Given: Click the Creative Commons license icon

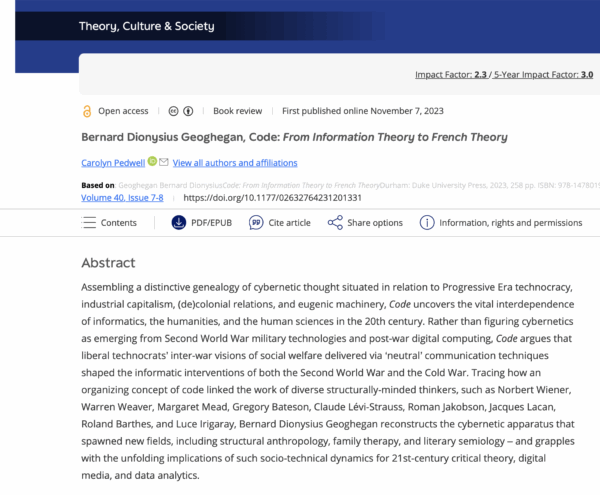Looking at the screenshot, I should click(x=176, y=110).
